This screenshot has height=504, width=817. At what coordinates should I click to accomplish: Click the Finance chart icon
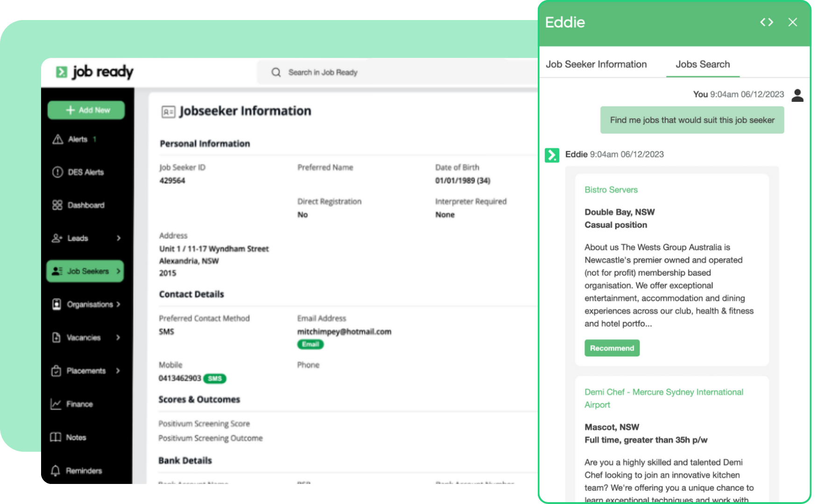pyautogui.click(x=56, y=404)
